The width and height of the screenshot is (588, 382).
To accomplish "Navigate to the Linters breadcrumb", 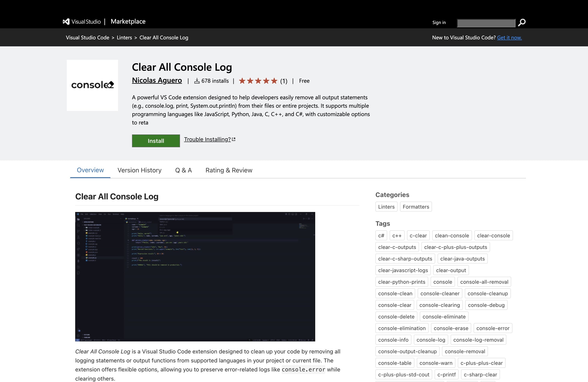I will point(124,38).
